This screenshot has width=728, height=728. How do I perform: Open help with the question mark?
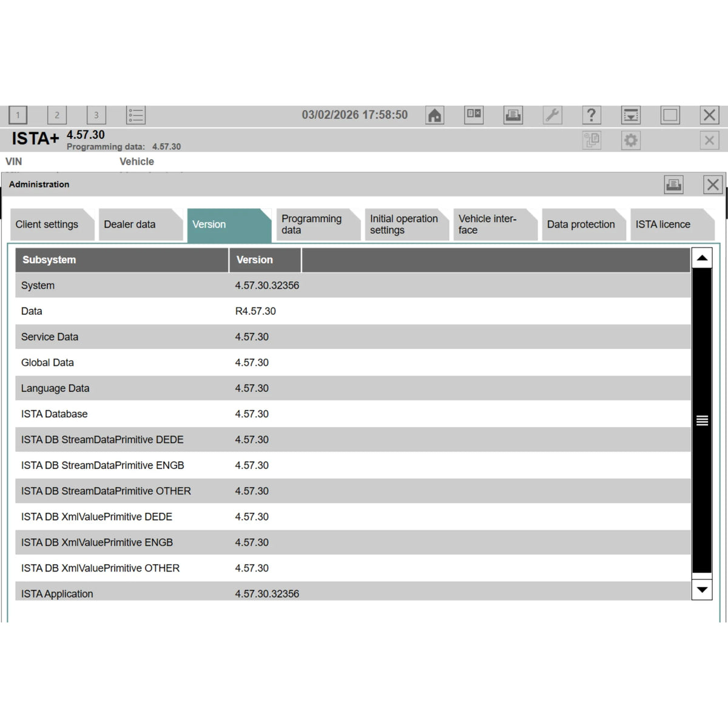click(591, 115)
